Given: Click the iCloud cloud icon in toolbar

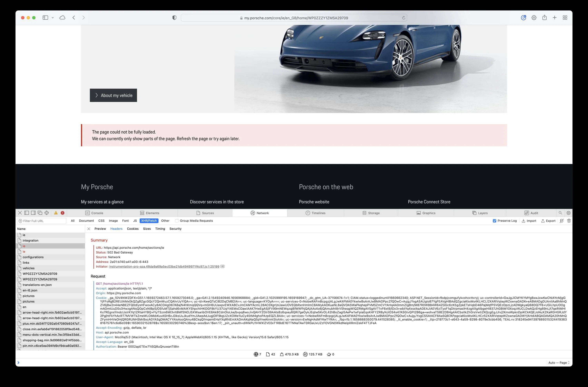Looking at the screenshot, I should pos(63,18).
